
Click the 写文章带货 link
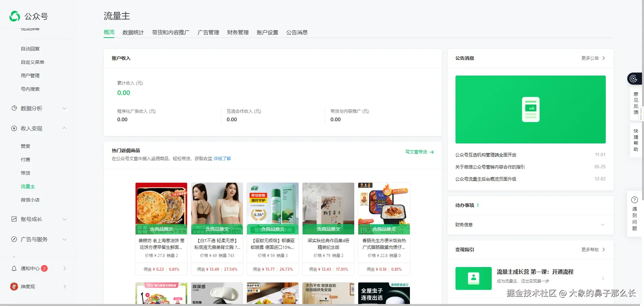point(416,151)
